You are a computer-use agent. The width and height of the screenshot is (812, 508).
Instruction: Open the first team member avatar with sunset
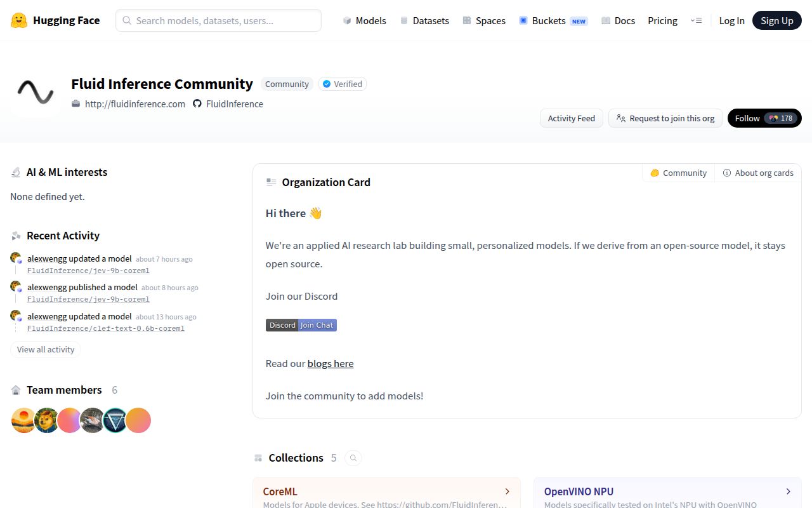23,420
